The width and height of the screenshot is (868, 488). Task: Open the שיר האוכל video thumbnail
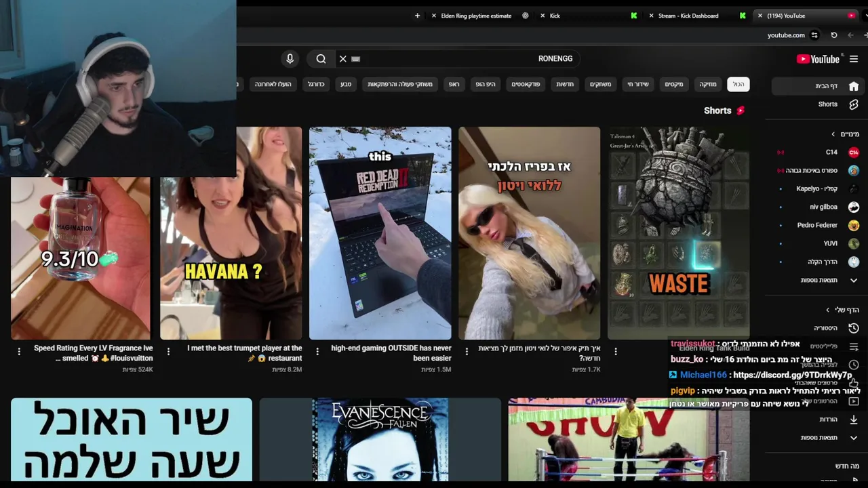131,440
